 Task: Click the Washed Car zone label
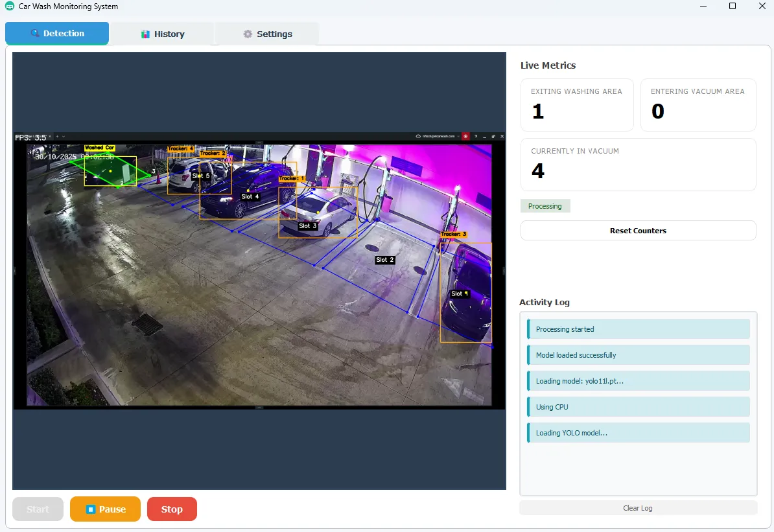click(x=100, y=148)
